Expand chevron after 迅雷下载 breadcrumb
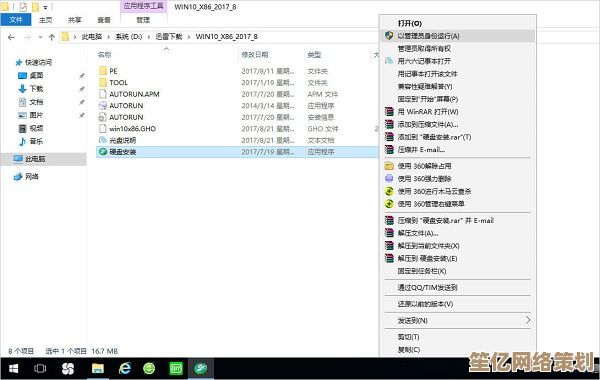Screen dimensions: 600x380 pyautogui.click(x=189, y=37)
